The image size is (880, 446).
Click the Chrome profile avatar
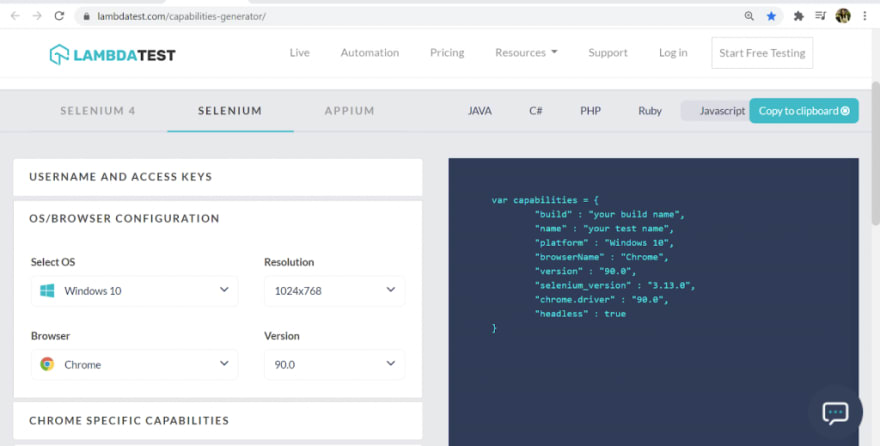(x=842, y=16)
